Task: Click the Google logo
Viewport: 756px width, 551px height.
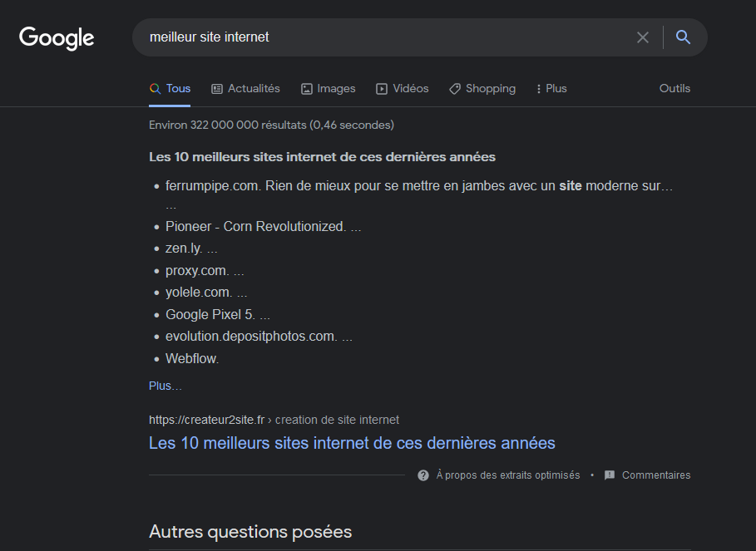Action: point(57,37)
